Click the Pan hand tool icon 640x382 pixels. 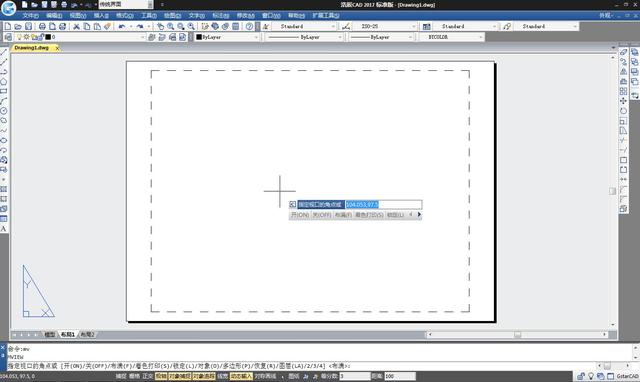click(160, 26)
